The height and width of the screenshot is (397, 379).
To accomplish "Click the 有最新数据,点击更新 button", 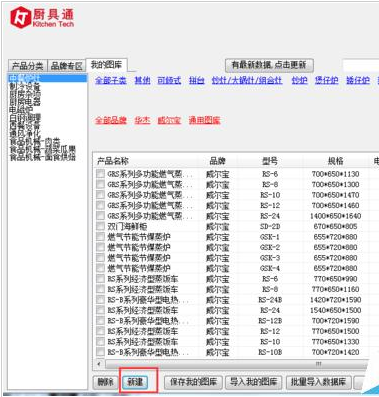I will [x=269, y=65].
